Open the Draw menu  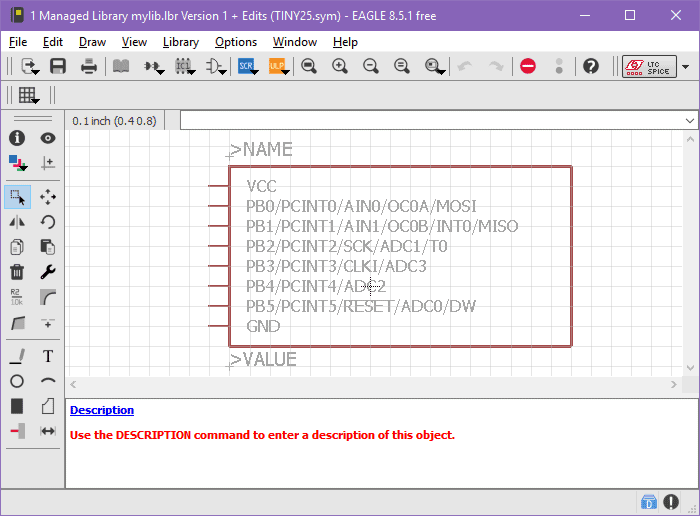92,42
